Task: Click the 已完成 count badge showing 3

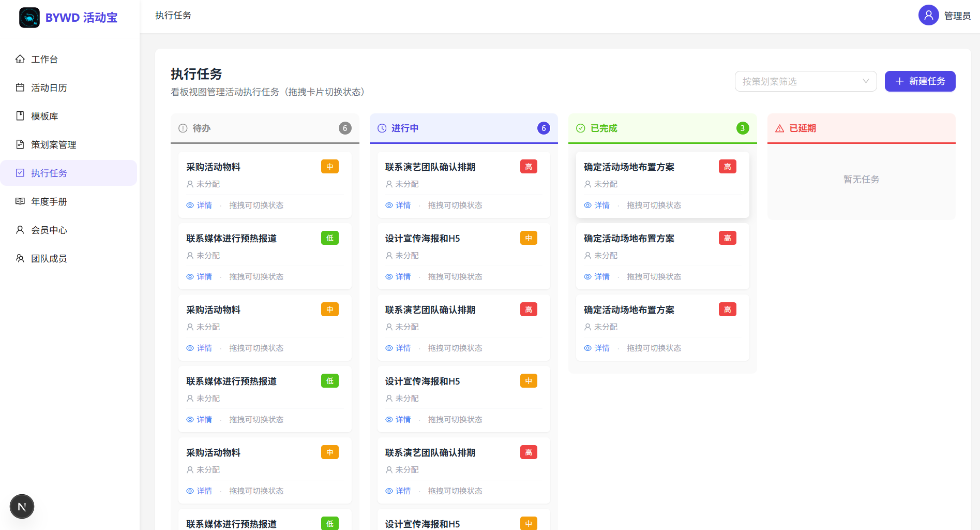Action: (743, 128)
